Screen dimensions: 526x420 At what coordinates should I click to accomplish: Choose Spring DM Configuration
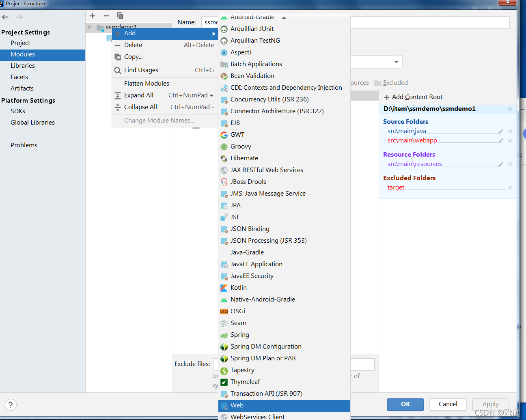[x=284, y=347]
